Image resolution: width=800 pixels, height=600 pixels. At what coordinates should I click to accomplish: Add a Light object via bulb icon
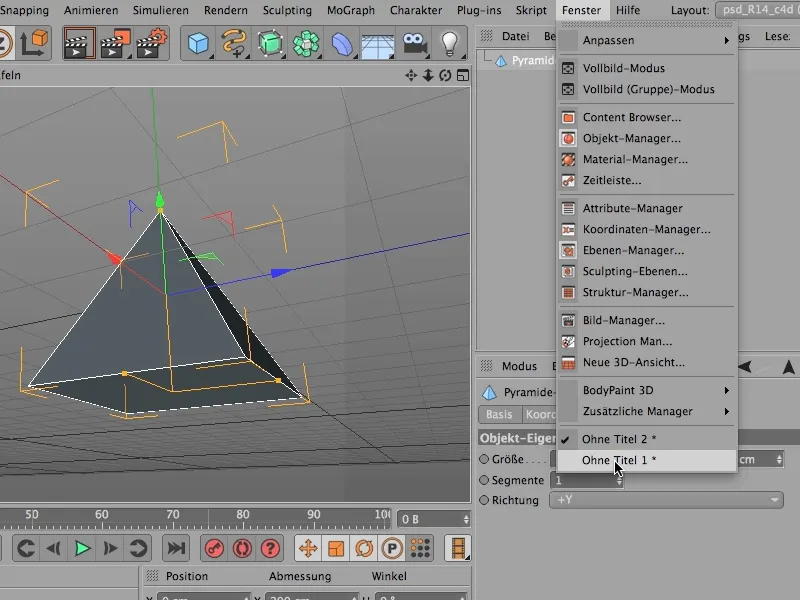451,44
